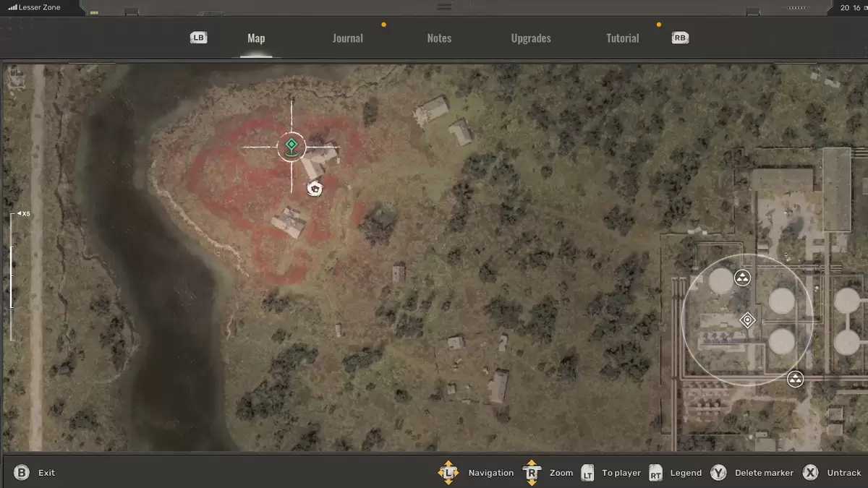Select the green tracked quest marker
This screenshot has width=868, height=488.
[x=292, y=147]
